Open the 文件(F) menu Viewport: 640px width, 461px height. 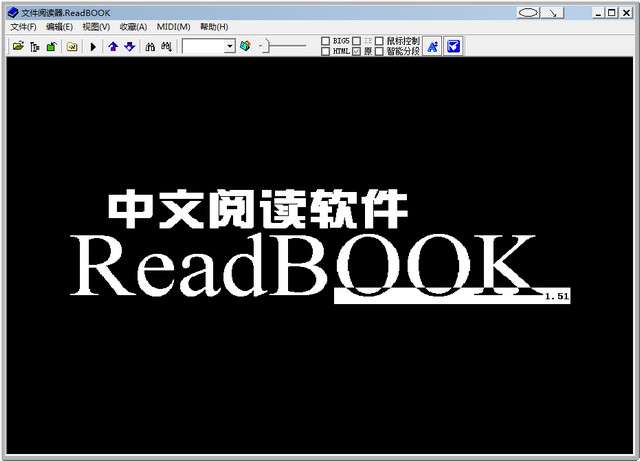[x=23, y=27]
